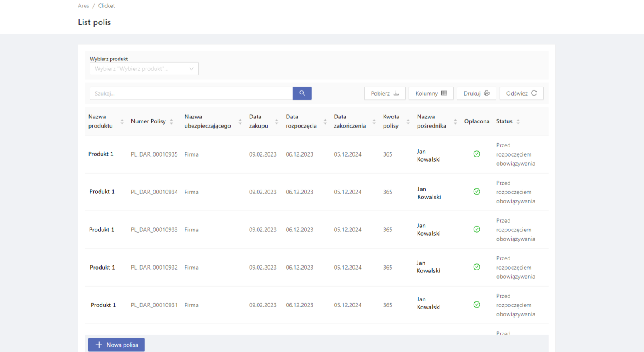Sort by Data zakończenia column
Viewport: 644px width, 352px height.
(x=374, y=121)
